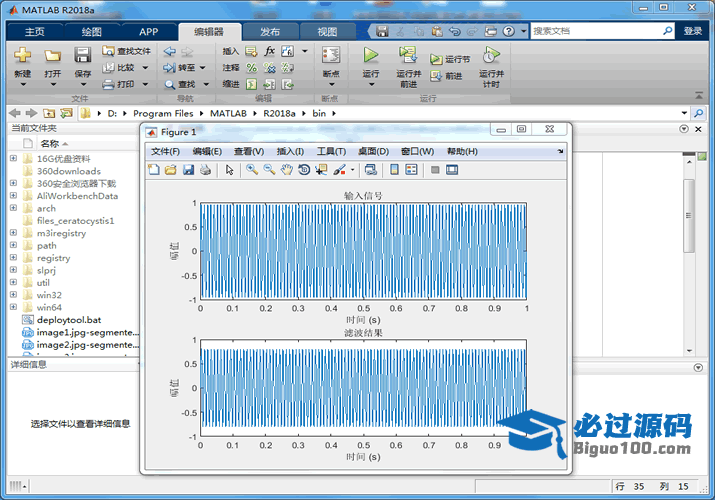Click the Print Figure icon
Viewport: 715px width, 500px height.
coord(205,170)
